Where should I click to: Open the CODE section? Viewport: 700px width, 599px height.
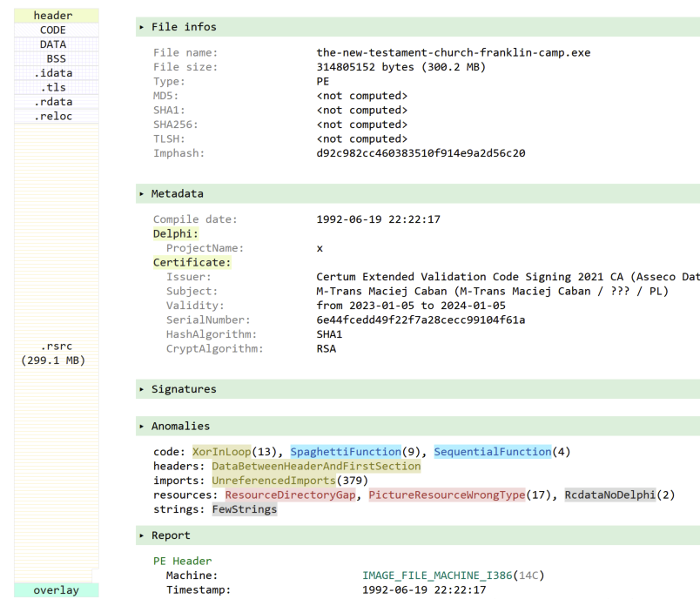coord(56,29)
